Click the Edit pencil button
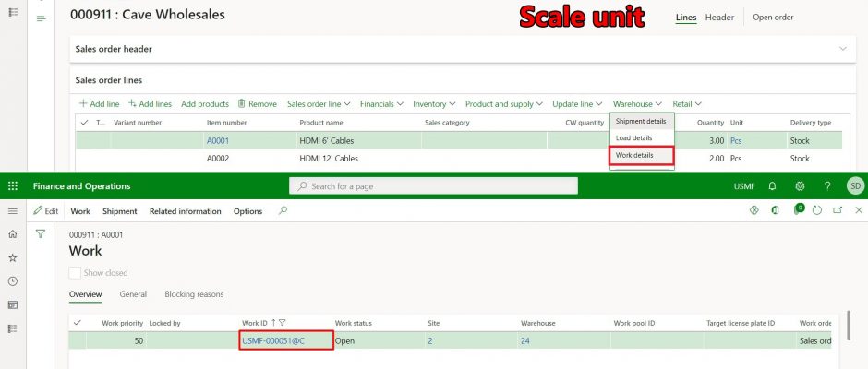Viewport: 868px width, 369px height. (x=46, y=210)
